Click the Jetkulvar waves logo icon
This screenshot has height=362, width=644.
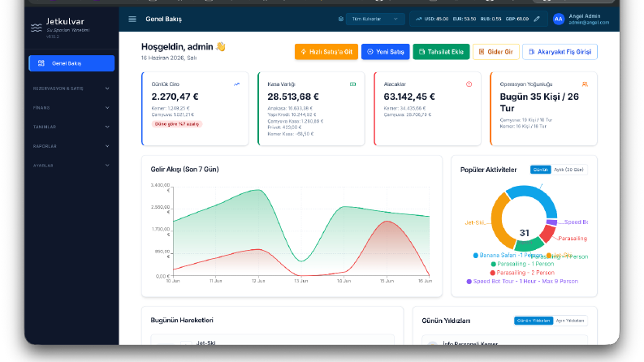pos(37,27)
